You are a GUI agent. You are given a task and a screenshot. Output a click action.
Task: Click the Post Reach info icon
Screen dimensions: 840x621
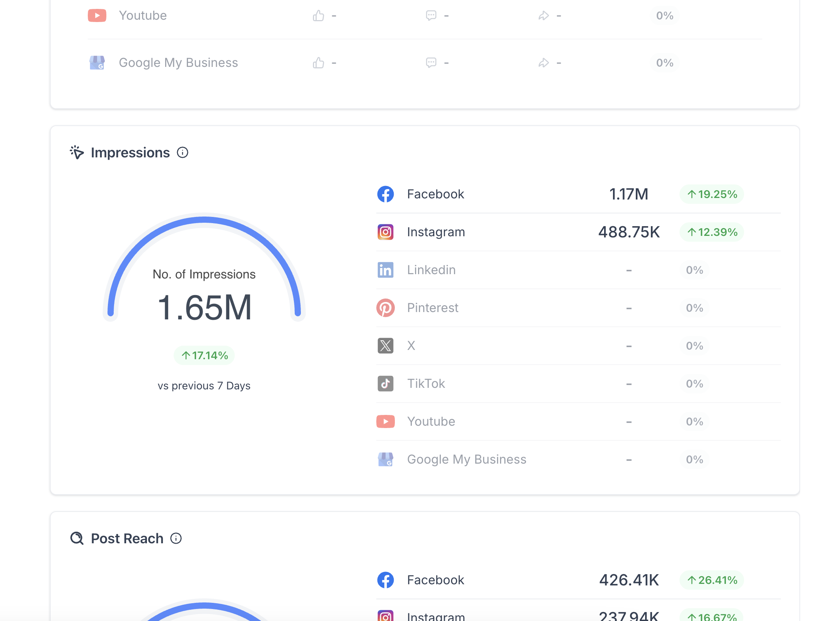[176, 539]
